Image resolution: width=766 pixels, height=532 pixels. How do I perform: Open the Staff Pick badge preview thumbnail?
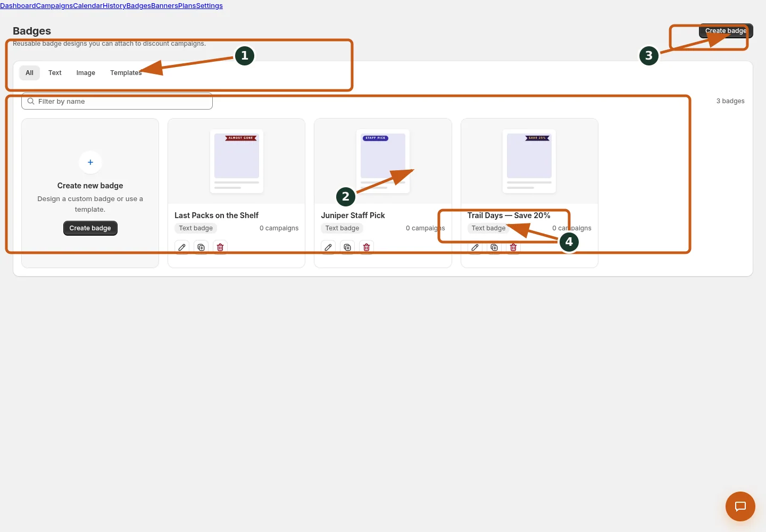point(383,161)
